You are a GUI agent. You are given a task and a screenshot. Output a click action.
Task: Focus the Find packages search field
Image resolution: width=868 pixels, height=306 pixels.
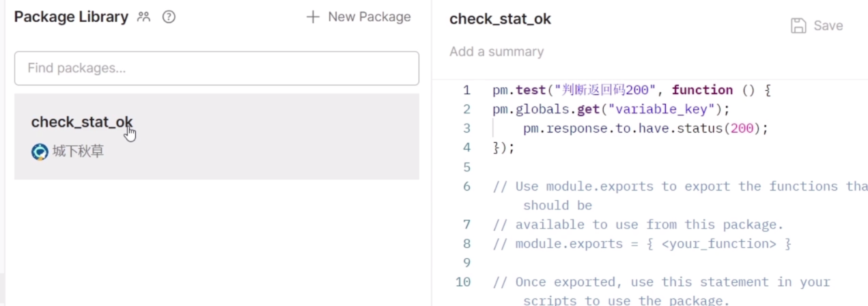pos(216,68)
